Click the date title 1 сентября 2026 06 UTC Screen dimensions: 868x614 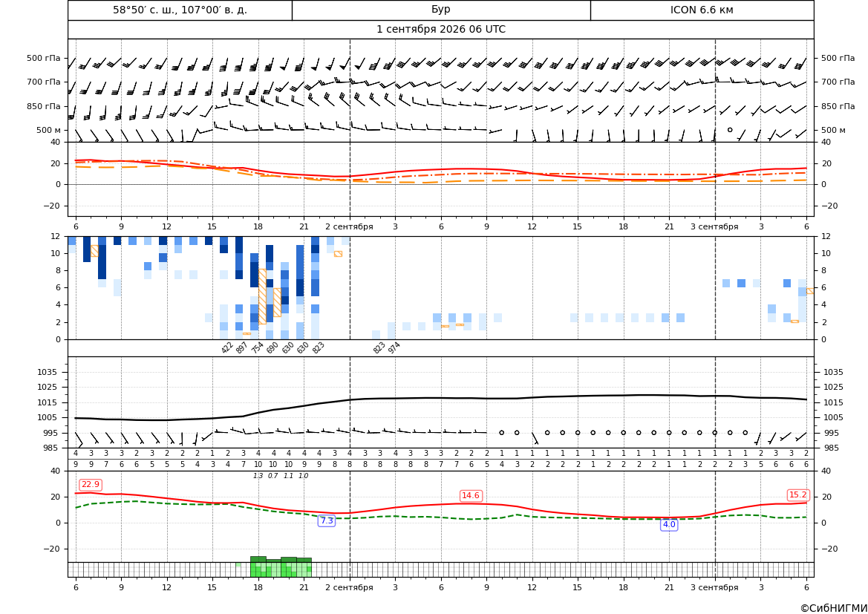click(x=440, y=30)
